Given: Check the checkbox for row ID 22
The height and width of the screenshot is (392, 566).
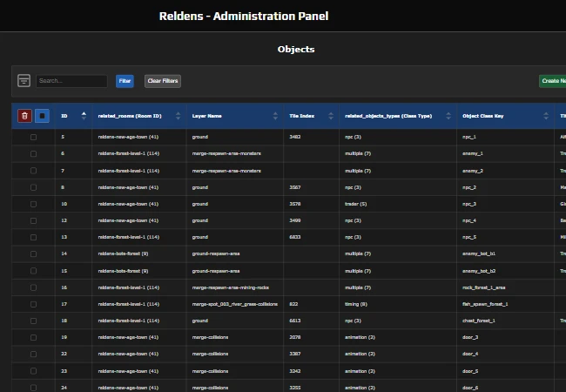Looking at the screenshot, I should tap(34, 354).
